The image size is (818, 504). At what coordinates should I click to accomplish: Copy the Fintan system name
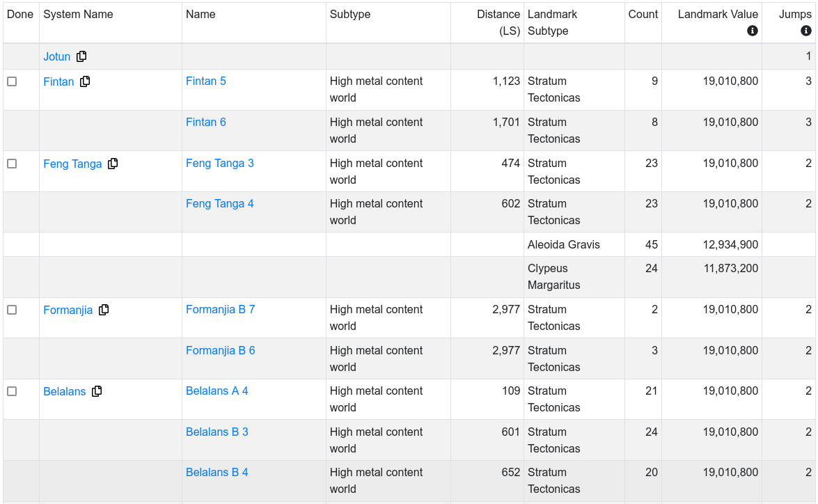pyautogui.click(x=85, y=81)
